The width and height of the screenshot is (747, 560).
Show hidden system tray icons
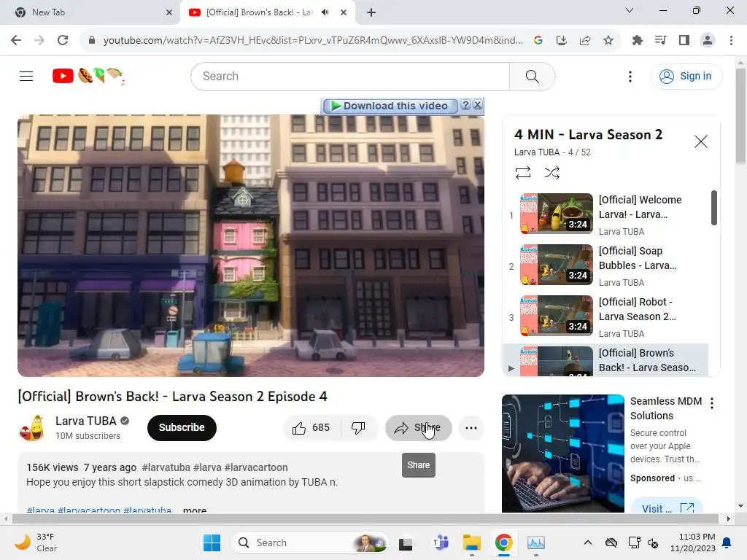(x=587, y=542)
